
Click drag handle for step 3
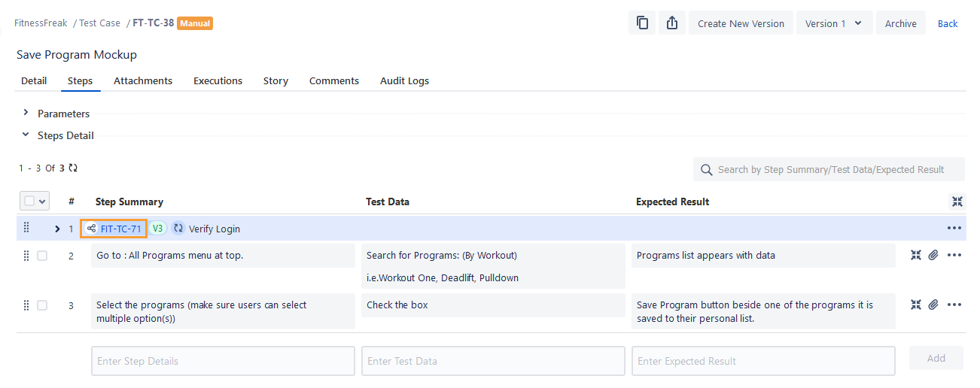click(26, 305)
